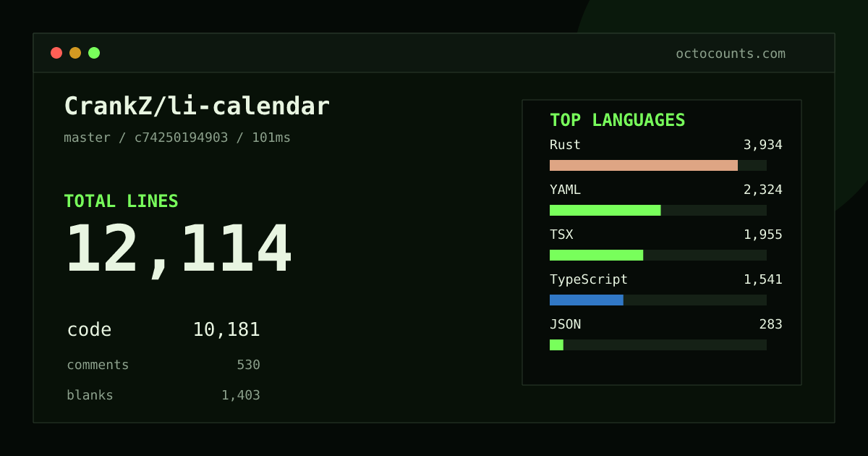Select the 1,955 TSX line count
Image resolution: width=868 pixels, height=456 pixels.
[763, 235]
